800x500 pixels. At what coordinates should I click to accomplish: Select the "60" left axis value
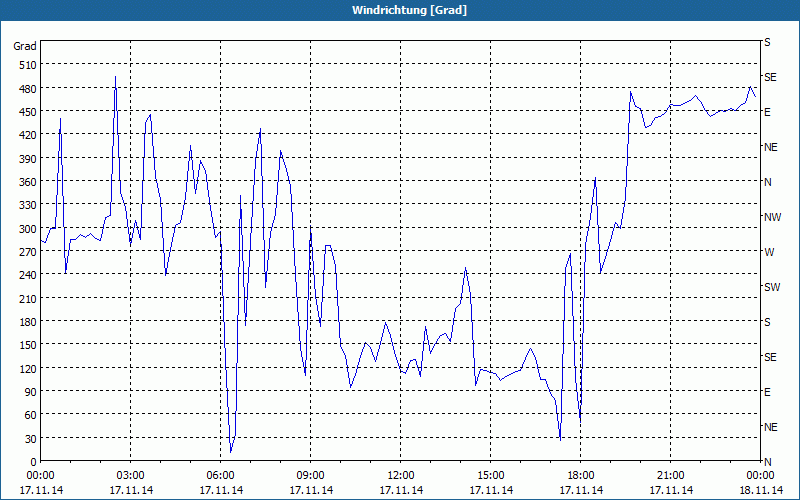[x=31, y=415]
